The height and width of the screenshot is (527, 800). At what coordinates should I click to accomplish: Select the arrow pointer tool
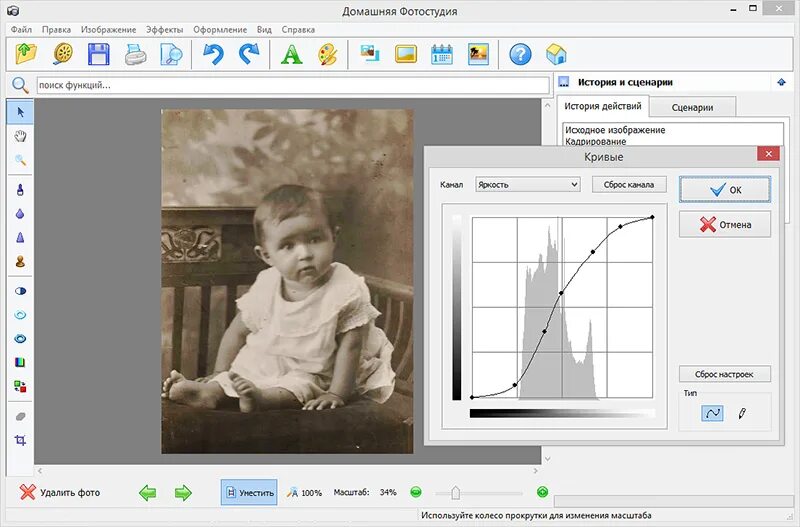[20, 112]
